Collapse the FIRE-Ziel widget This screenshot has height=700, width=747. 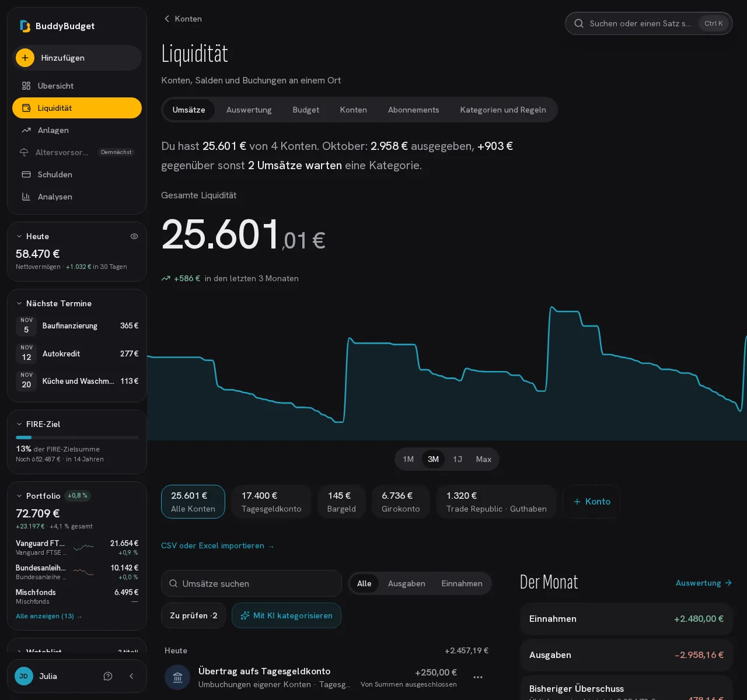[x=19, y=424]
